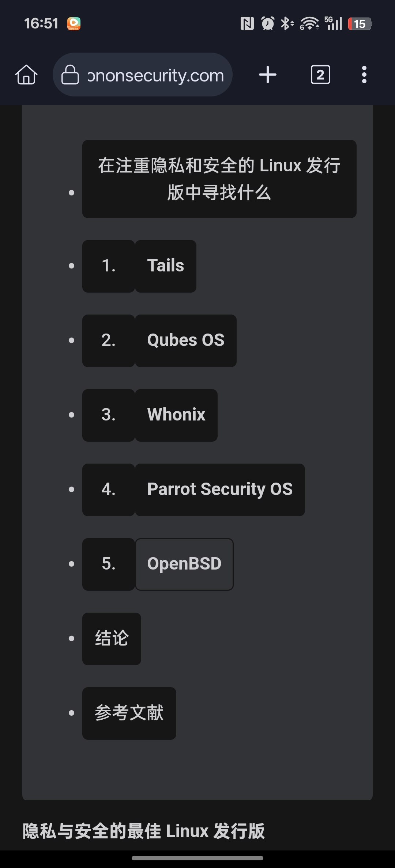
Task: Open the tab switcher showing 2 tabs
Action: point(320,75)
